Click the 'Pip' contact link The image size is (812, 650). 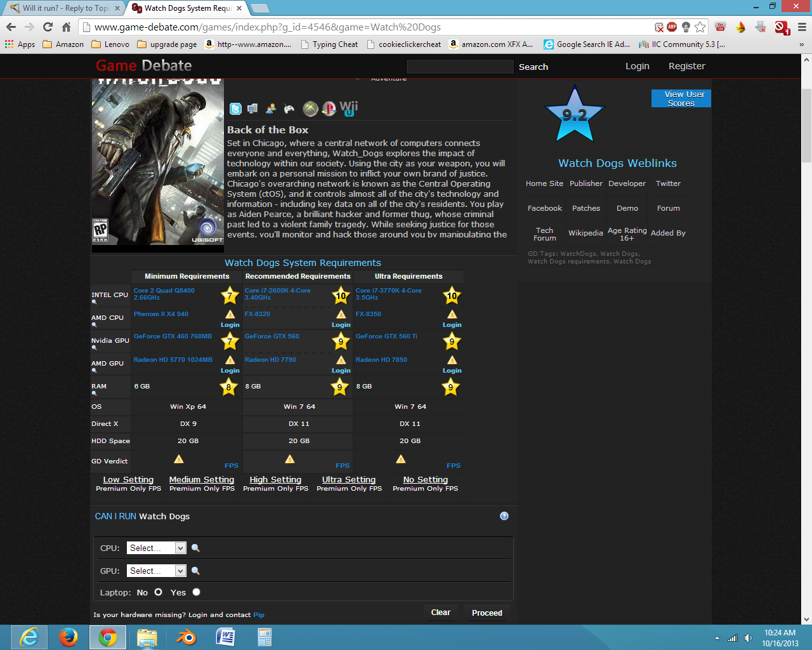pos(259,615)
